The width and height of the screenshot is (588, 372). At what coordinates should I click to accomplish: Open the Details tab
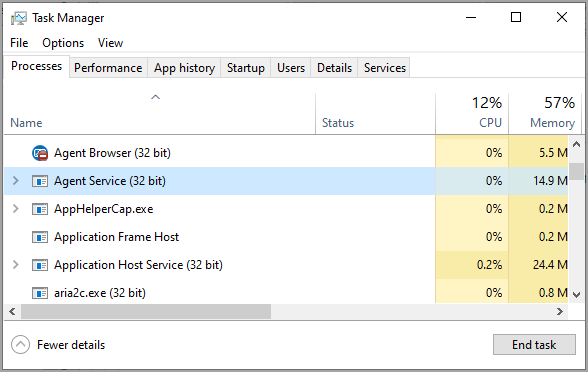tap(334, 68)
